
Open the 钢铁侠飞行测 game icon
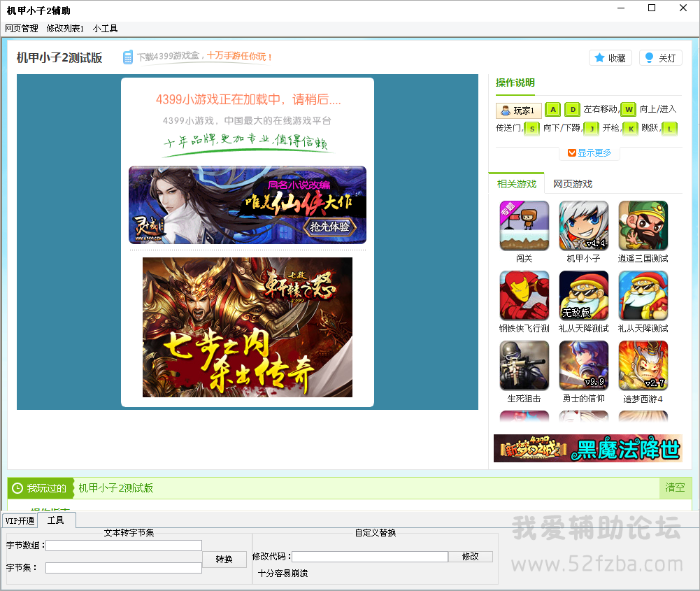coord(524,295)
